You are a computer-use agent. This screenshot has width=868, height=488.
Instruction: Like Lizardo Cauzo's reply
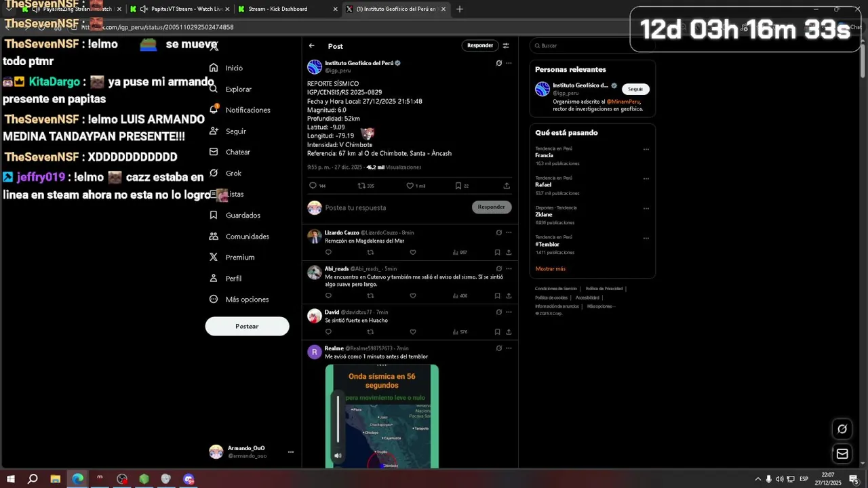412,252
